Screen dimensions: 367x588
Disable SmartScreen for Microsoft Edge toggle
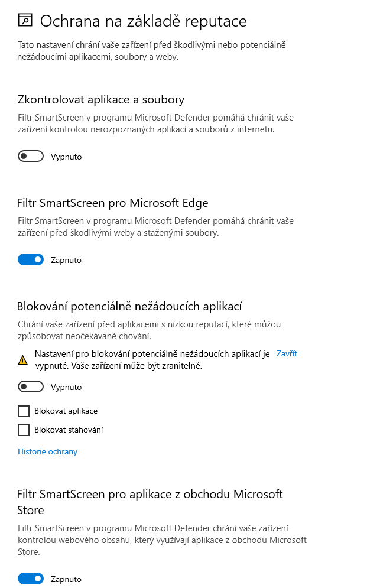click(x=31, y=260)
